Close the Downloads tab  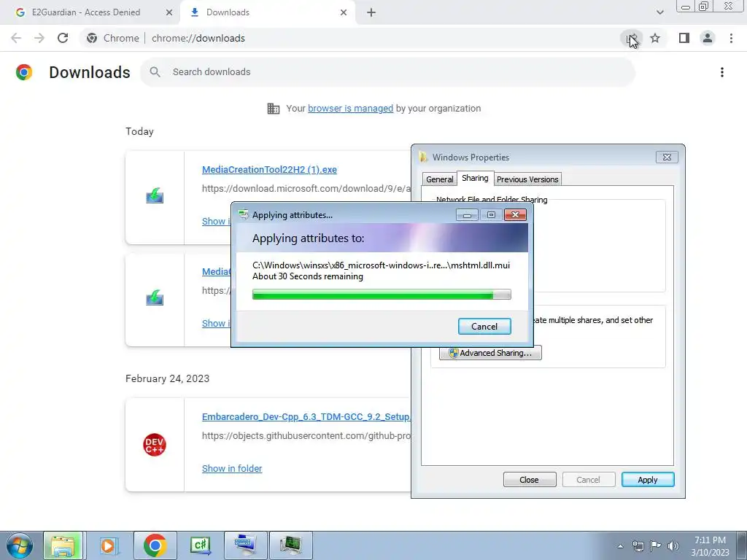click(x=344, y=12)
